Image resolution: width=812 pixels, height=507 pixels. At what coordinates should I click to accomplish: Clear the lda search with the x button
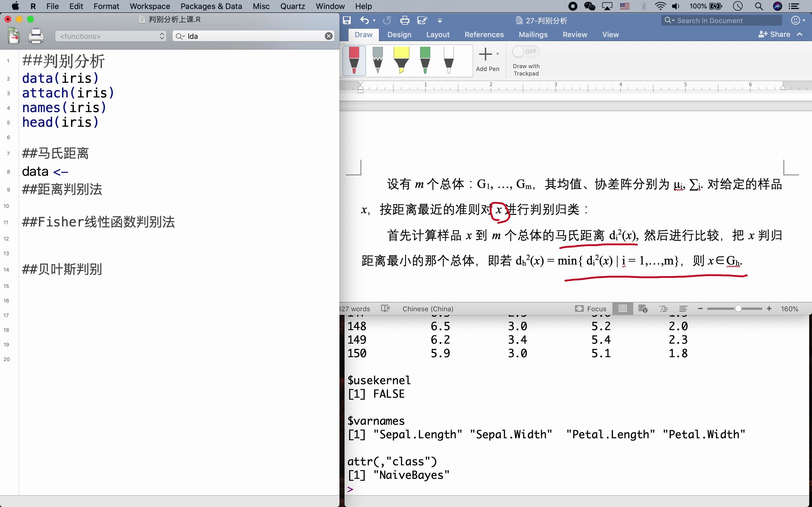point(328,36)
